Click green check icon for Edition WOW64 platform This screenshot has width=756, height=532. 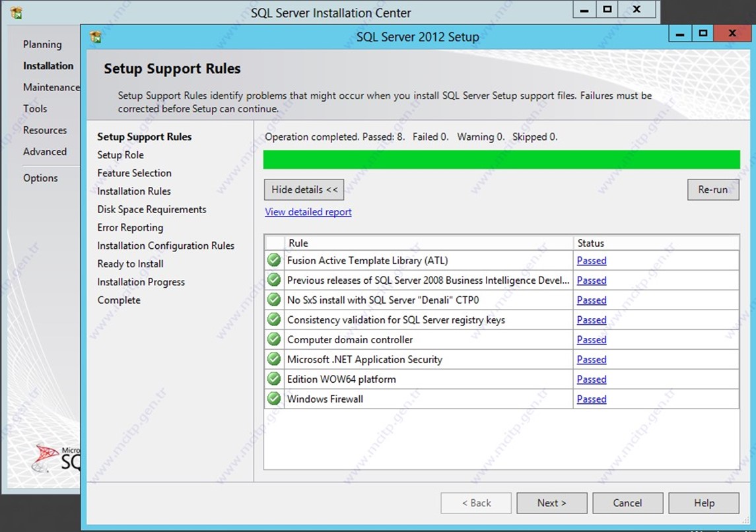click(x=274, y=379)
